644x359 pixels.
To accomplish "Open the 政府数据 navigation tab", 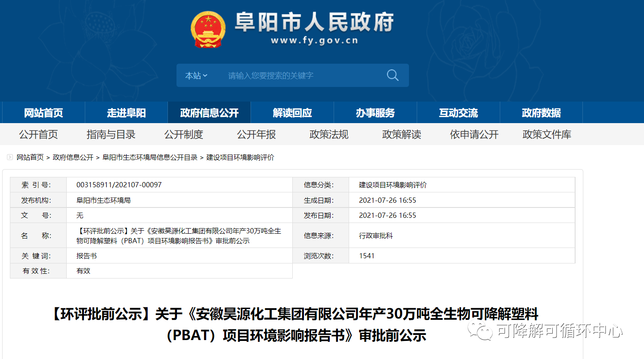I will click(541, 113).
